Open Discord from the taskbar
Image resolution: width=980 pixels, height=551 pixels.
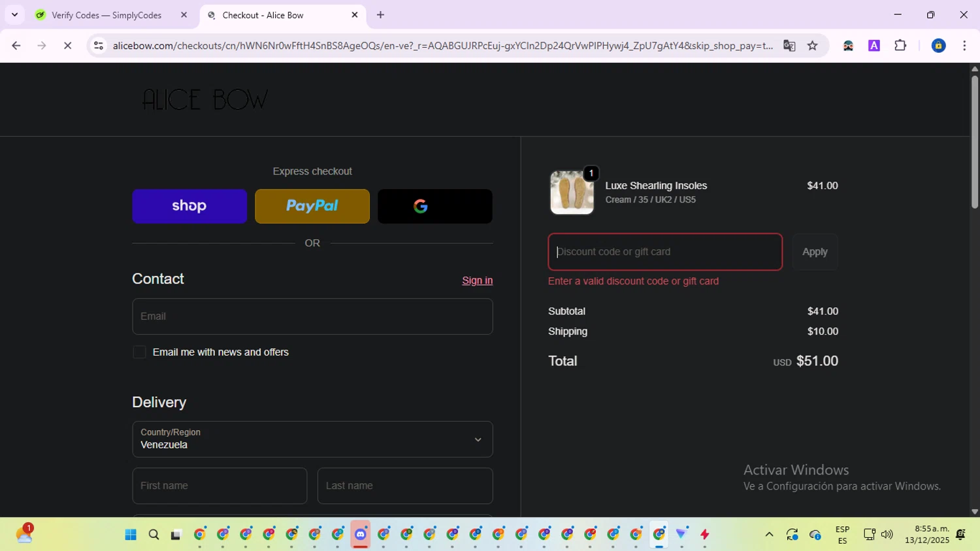[361, 535]
